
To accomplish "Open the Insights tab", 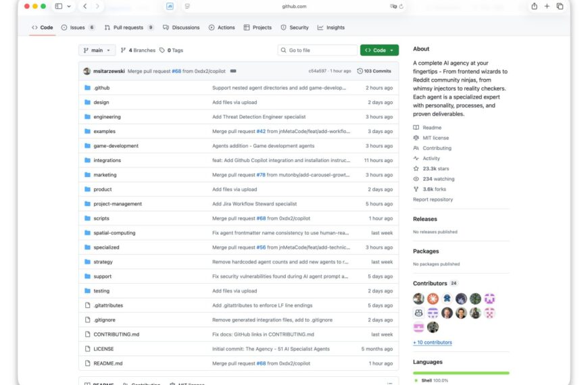I will tap(331, 28).
